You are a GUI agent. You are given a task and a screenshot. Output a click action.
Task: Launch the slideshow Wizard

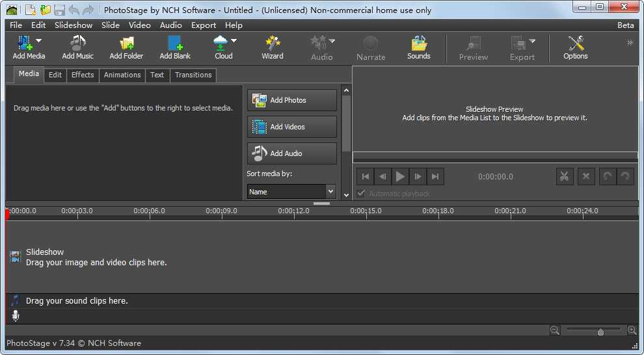[x=272, y=47]
